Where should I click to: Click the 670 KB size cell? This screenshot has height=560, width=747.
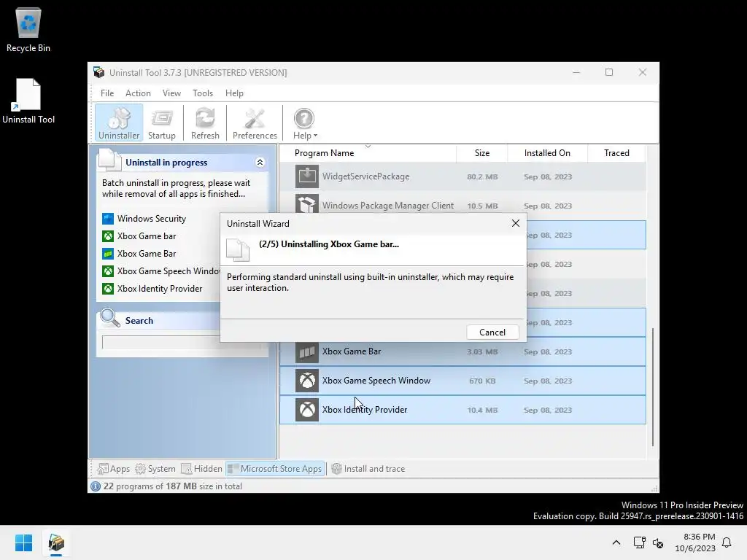pyautogui.click(x=482, y=381)
